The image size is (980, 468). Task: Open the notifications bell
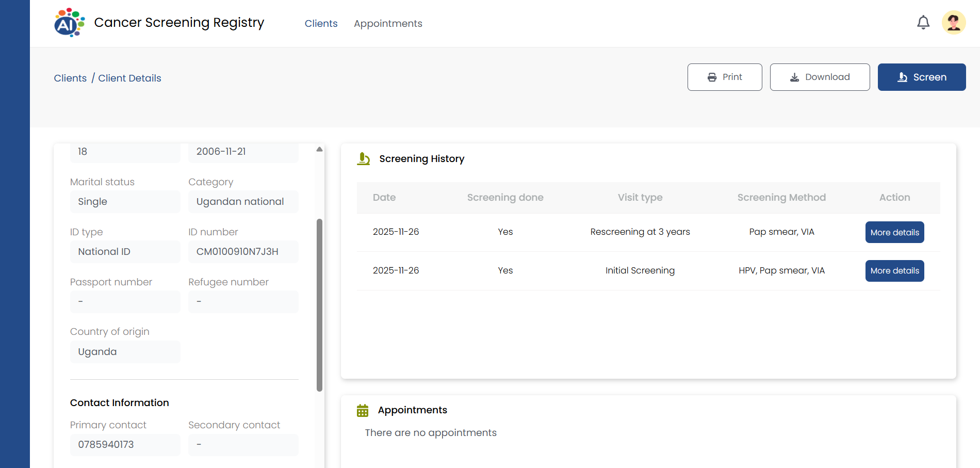point(923,23)
